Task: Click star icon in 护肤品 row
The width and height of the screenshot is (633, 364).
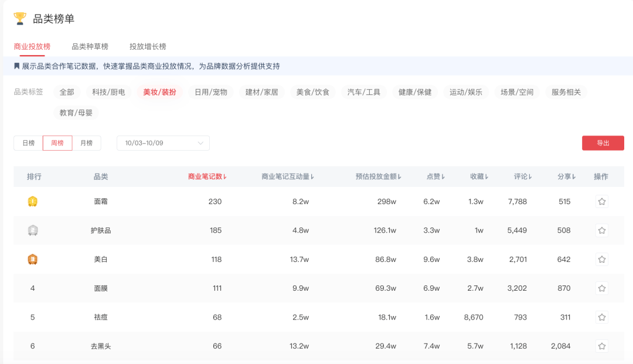Action: coord(601,230)
